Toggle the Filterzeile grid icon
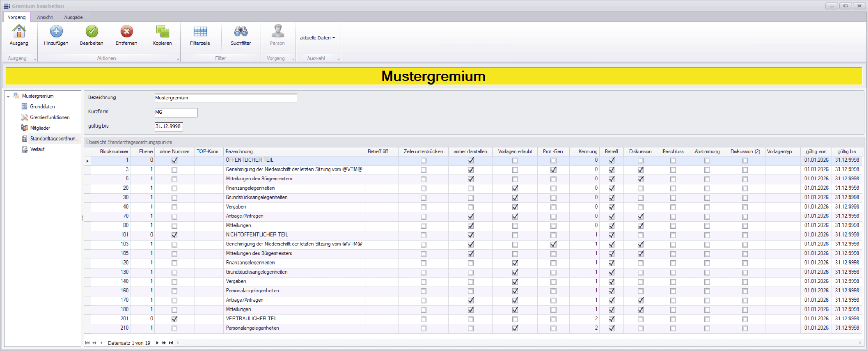 tap(200, 32)
